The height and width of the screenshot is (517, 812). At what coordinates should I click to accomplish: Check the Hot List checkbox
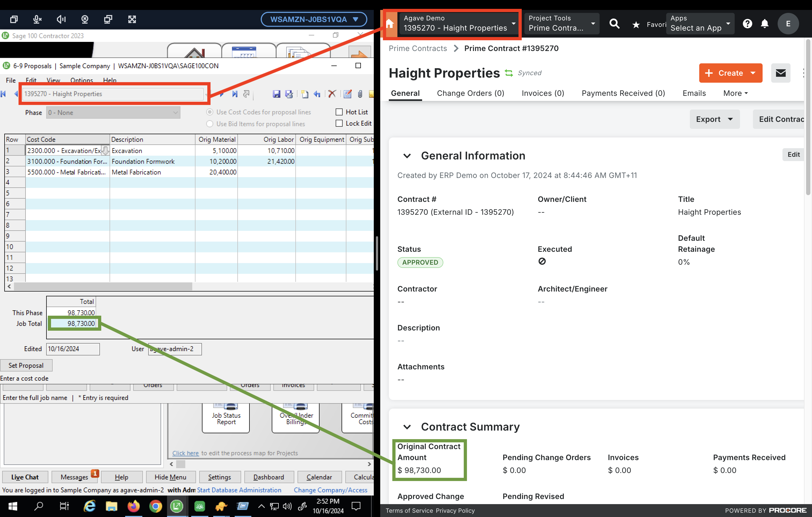click(339, 112)
